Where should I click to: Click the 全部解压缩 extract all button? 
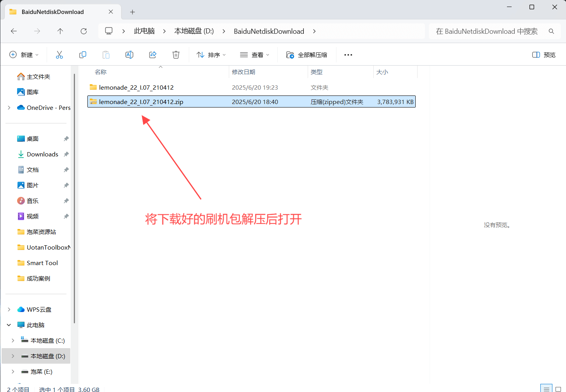point(307,55)
